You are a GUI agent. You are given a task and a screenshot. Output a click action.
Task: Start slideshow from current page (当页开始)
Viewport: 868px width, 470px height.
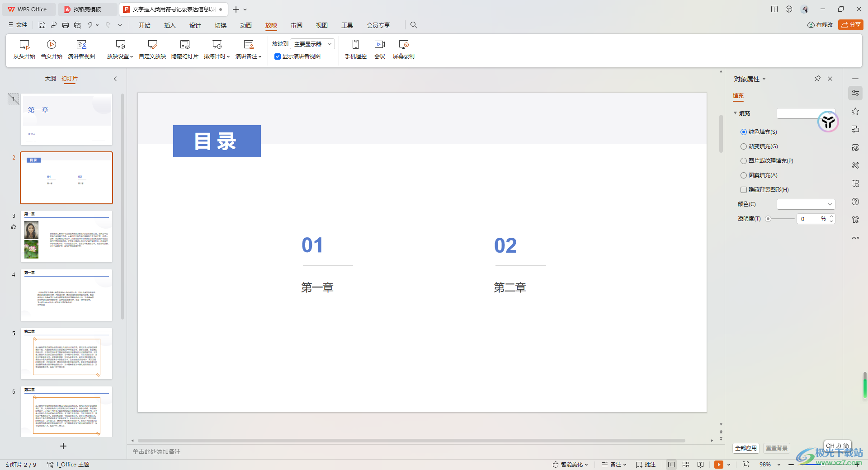[x=52, y=49]
